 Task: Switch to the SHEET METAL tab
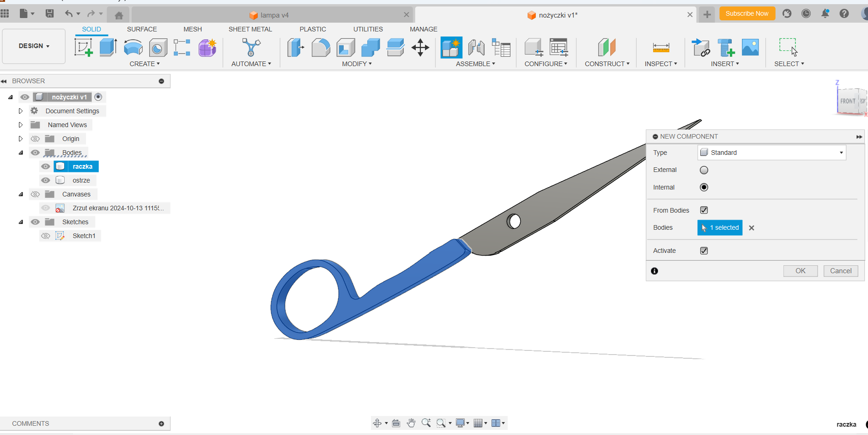(250, 29)
